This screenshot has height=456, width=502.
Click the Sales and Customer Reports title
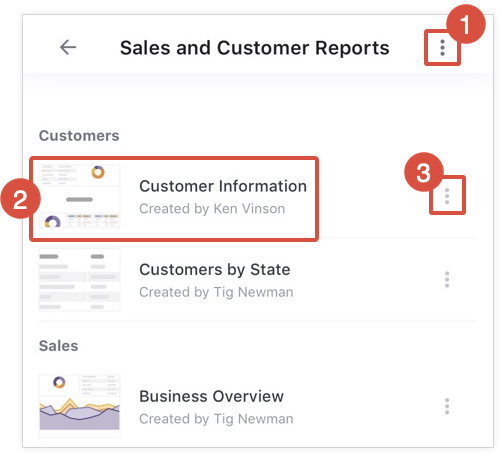[255, 48]
